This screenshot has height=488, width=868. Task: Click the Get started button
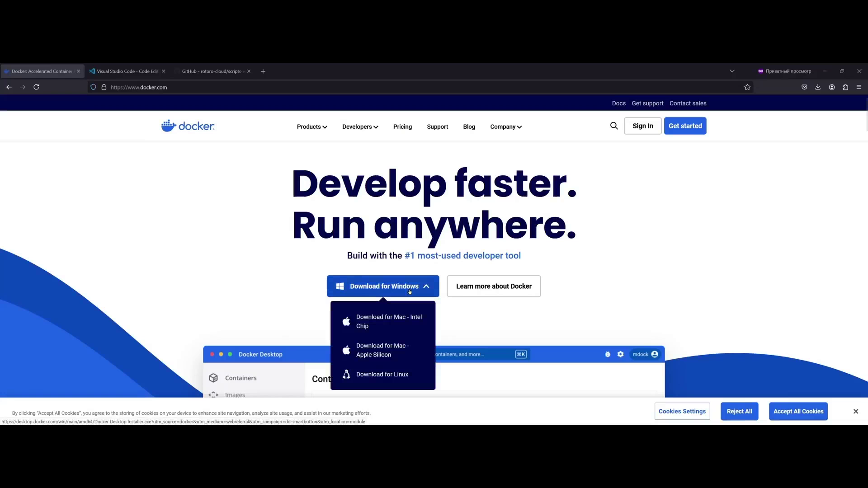(x=685, y=126)
